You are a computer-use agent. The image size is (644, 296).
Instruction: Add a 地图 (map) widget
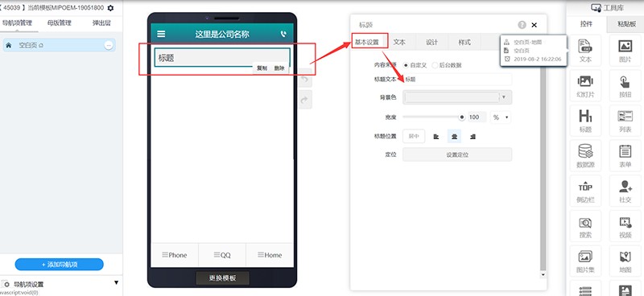625,261
